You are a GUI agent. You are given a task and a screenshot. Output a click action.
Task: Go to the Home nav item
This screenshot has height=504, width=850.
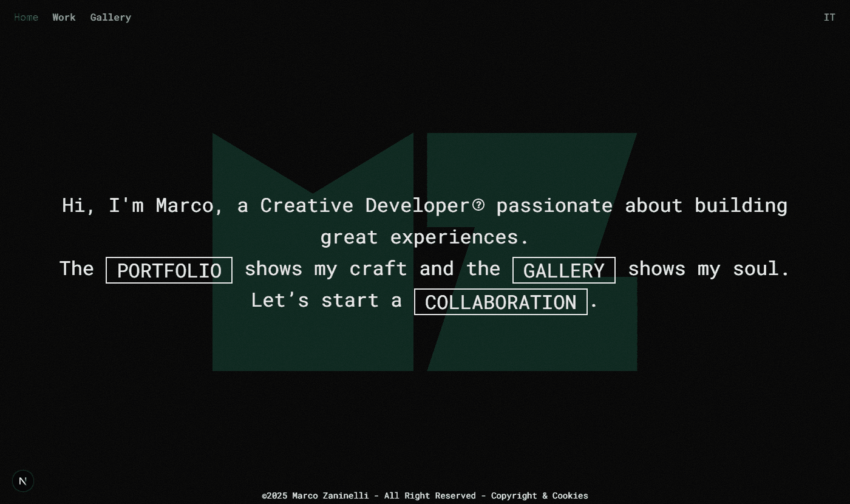(x=26, y=18)
